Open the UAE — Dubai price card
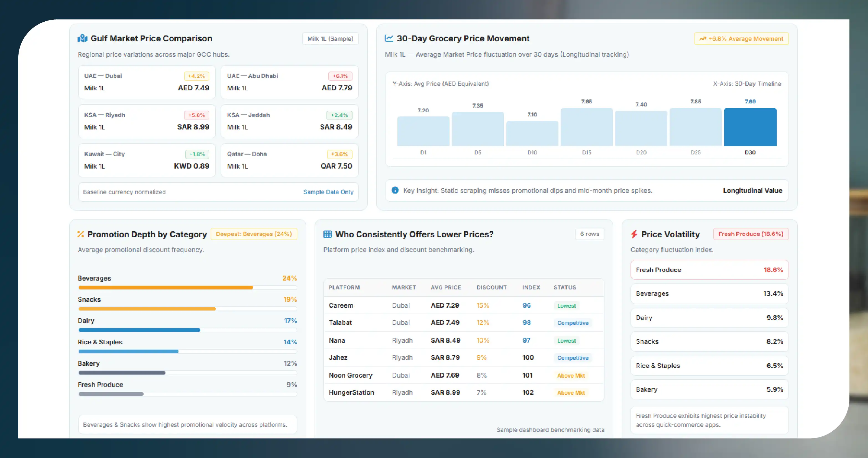This screenshot has width=868, height=458. coord(147,82)
